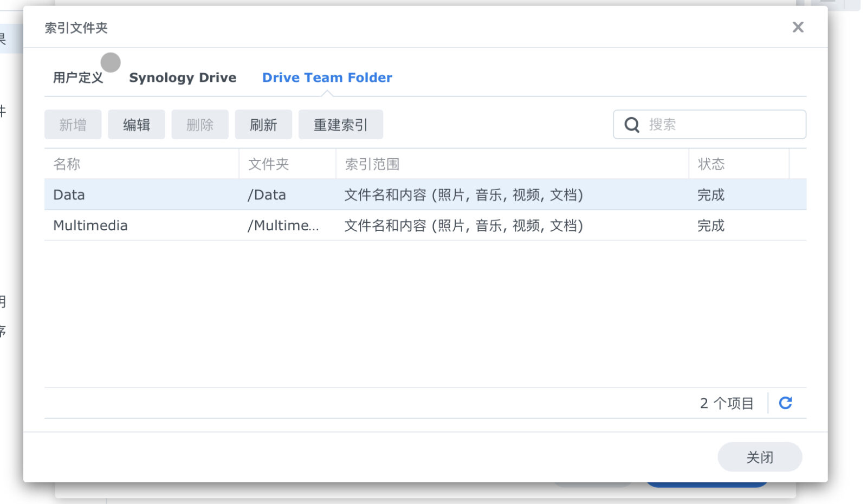Click the blue refresh icon near item count
Viewport: 867px width, 504px height.
click(785, 403)
